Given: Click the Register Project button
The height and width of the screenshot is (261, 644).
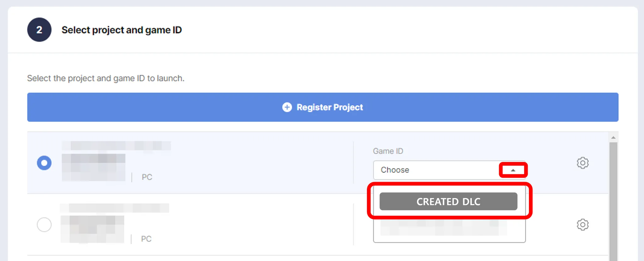Looking at the screenshot, I should [323, 107].
